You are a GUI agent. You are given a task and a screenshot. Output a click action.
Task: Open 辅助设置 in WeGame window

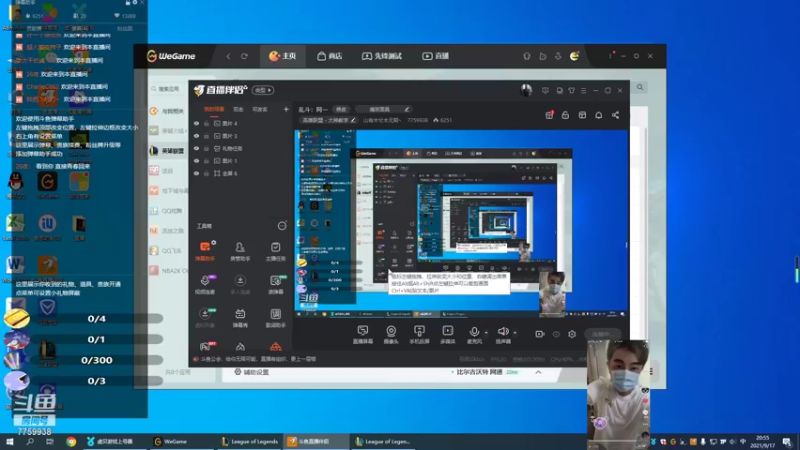pos(252,372)
